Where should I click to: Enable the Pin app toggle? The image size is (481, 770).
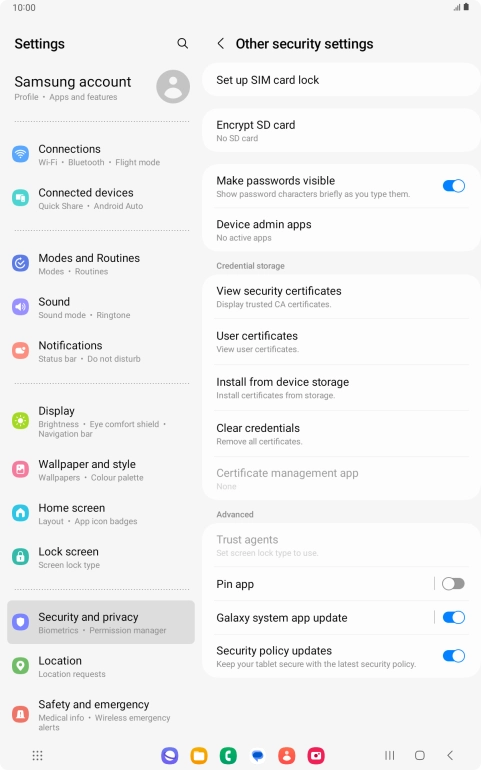(453, 583)
